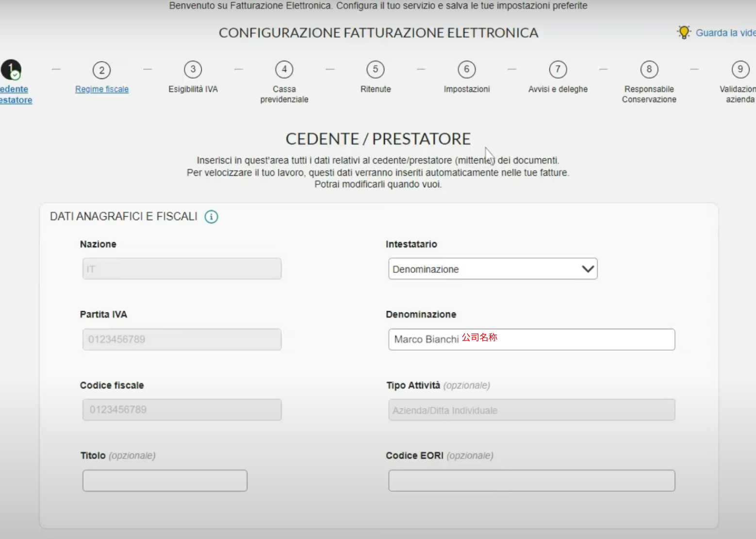Image resolution: width=756 pixels, height=539 pixels.
Task: Expand the Intestatario dropdown
Action: [493, 269]
